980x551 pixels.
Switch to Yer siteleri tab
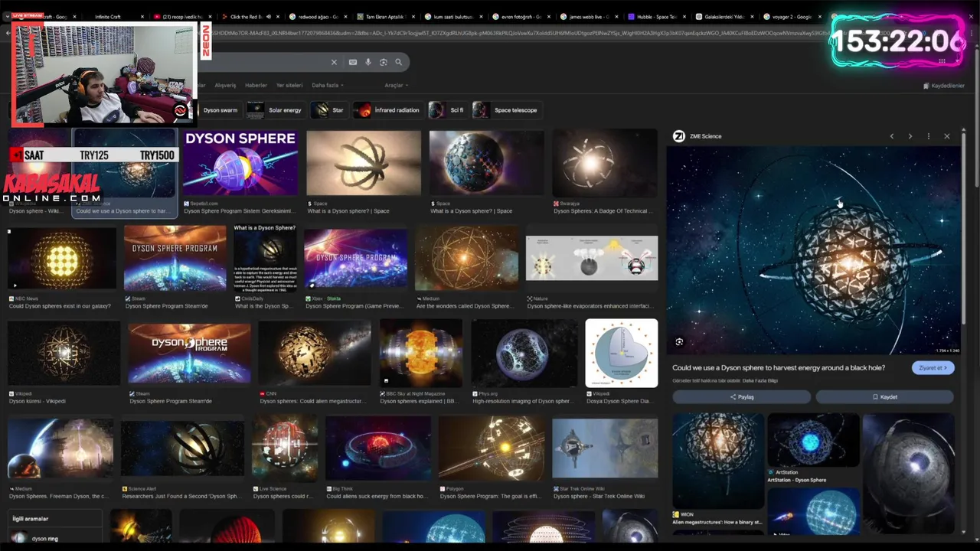(x=289, y=85)
